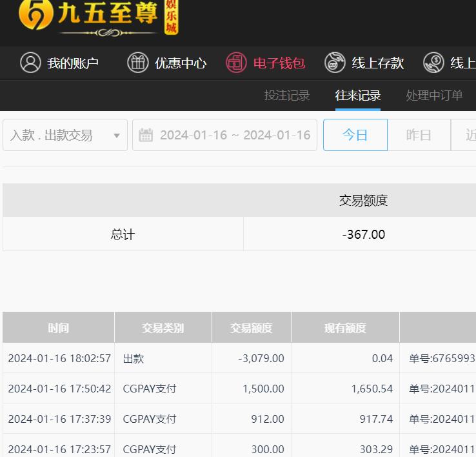
Task: Click the online withdrawal hand-coin icon
Action: (x=433, y=63)
